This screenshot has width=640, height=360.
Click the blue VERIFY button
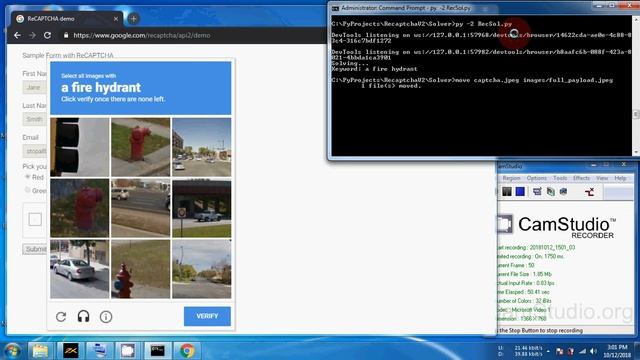(x=207, y=316)
